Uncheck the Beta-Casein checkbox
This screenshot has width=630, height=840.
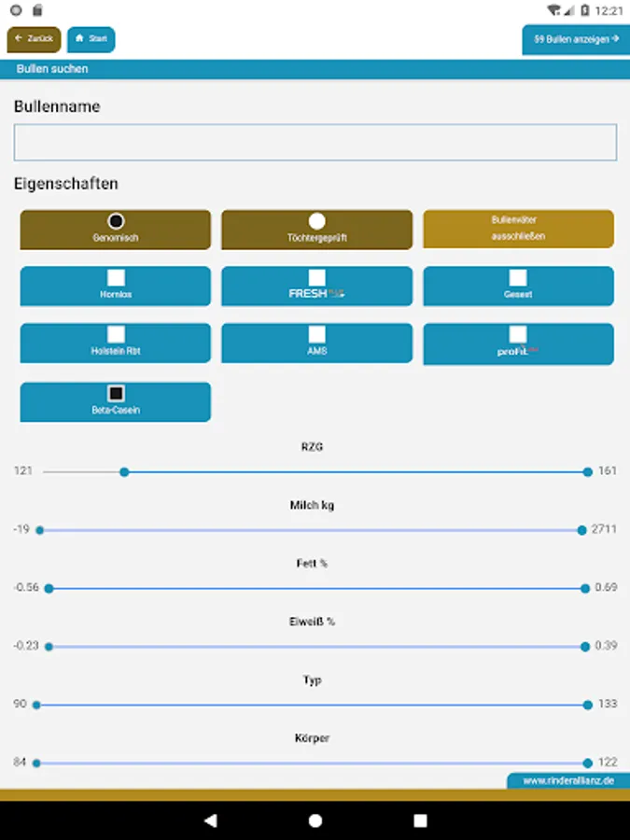point(116,394)
